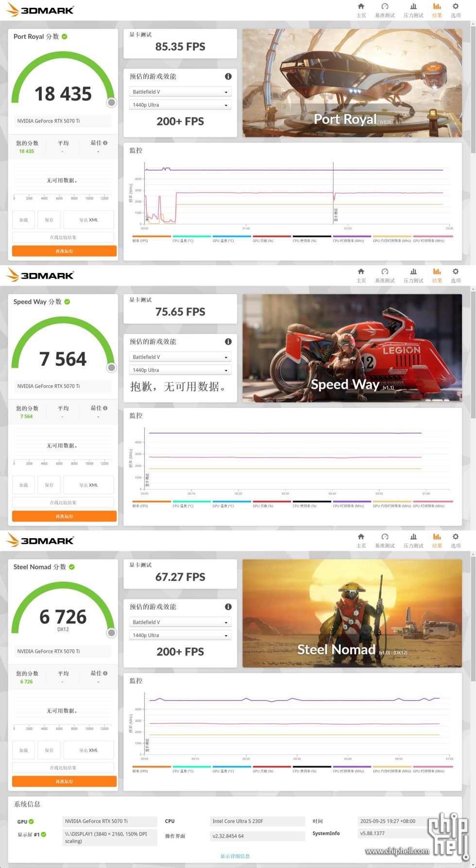Switch to 结果 tab in Steel Nomad window

[x=437, y=541]
